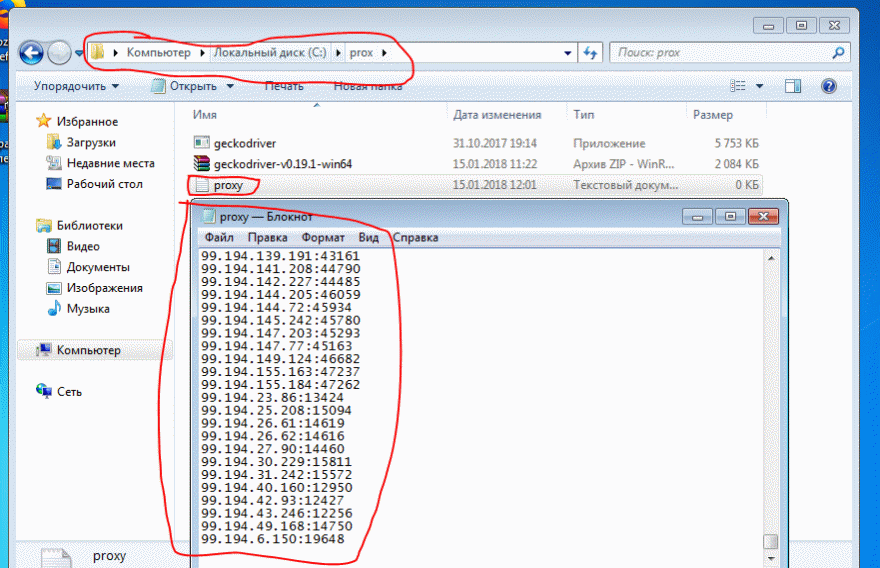Change view with the view mode icon
The width and height of the screenshot is (880, 568).
coord(738,86)
